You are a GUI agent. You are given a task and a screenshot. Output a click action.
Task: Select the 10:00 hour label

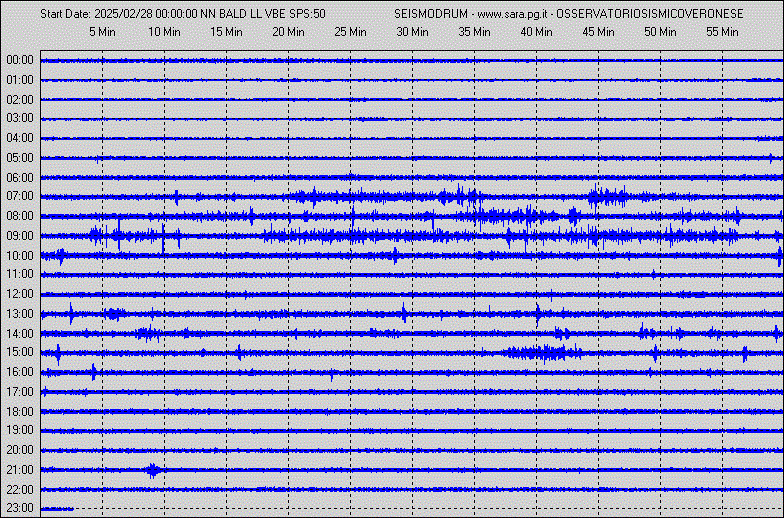click(20, 256)
